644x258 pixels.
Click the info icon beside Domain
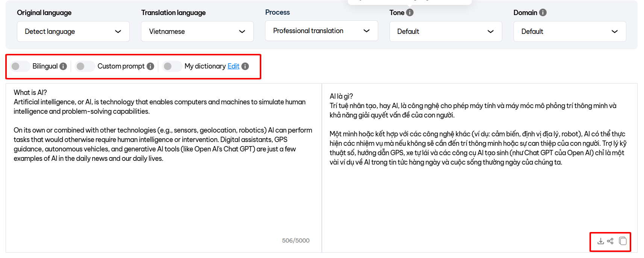542,12
